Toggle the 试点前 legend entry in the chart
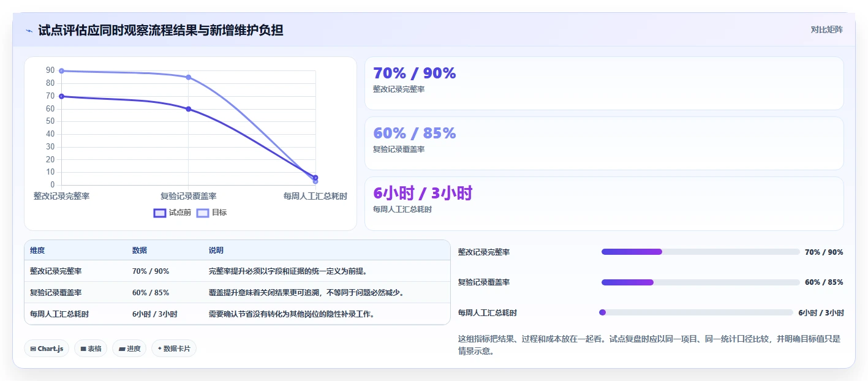The height and width of the screenshot is (381, 868). [x=172, y=213]
